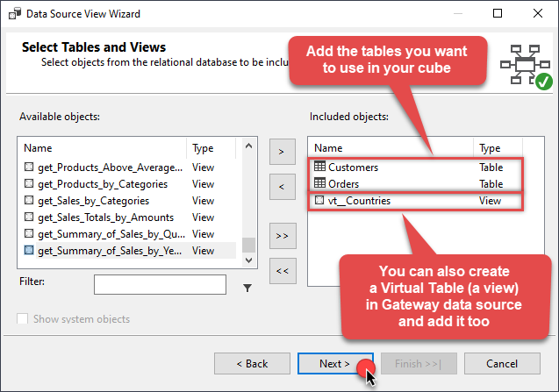The image size is (559, 392).
Task: Sort Available objects by Type column
Action: click(x=212, y=148)
